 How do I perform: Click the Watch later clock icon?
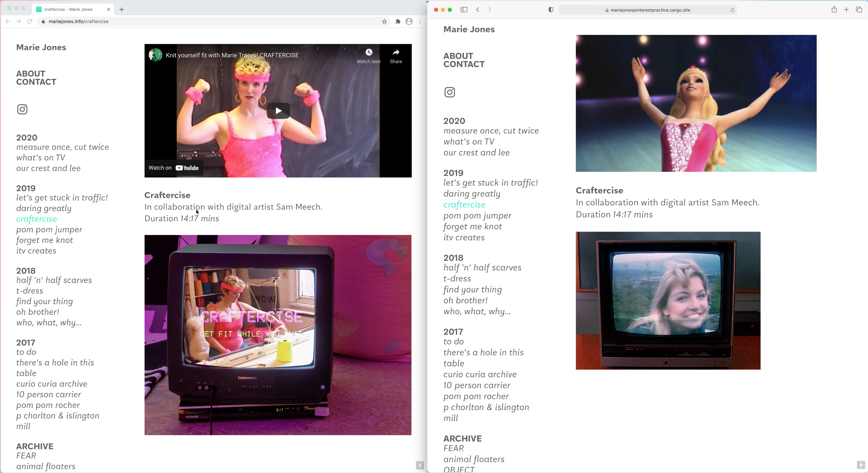(369, 53)
